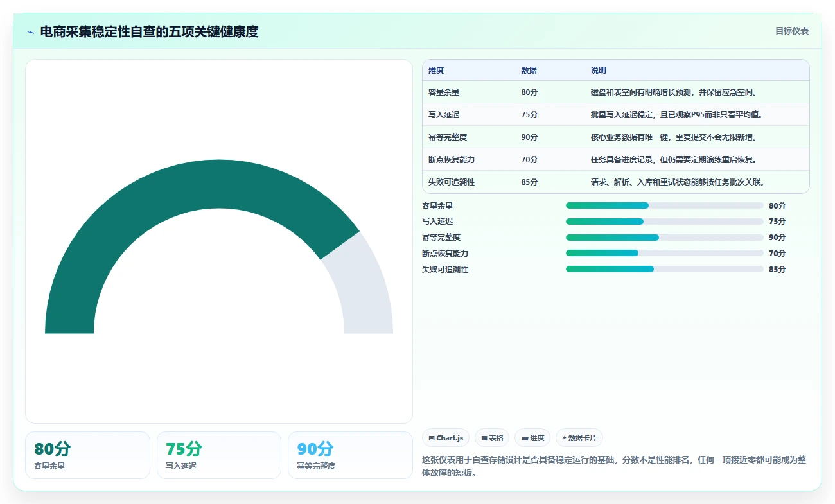Click the 断点恢复能力 label in progress list
The height and width of the screenshot is (504, 835).
[445, 254]
